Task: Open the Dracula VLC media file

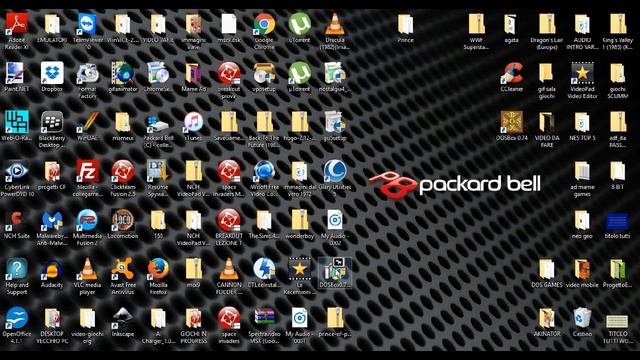Action: (x=335, y=24)
